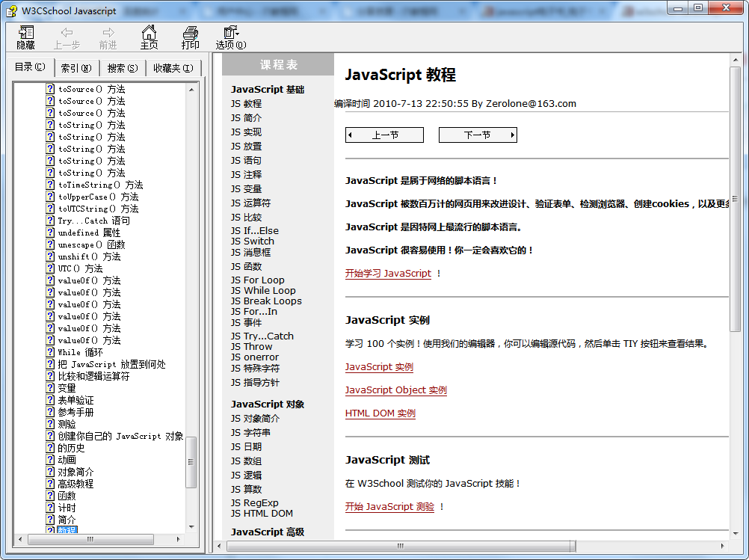Open the 收藏夹 tab

173,68
